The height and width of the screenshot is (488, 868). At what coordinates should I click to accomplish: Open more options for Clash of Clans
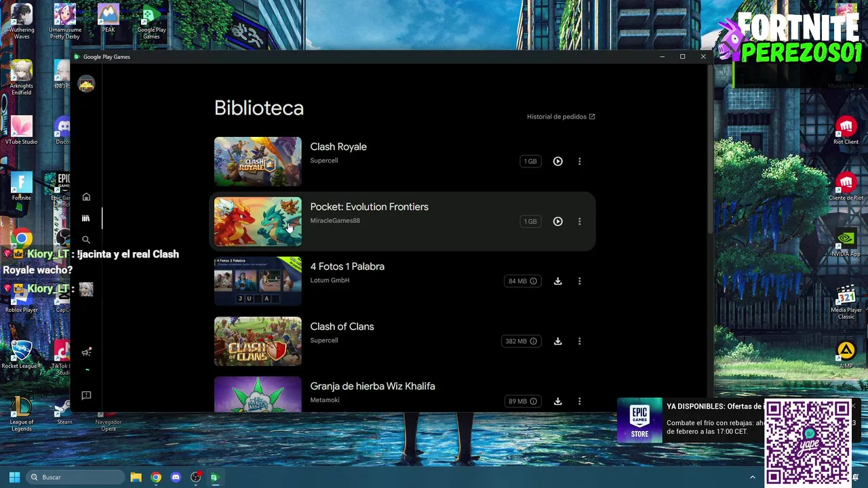point(579,341)
